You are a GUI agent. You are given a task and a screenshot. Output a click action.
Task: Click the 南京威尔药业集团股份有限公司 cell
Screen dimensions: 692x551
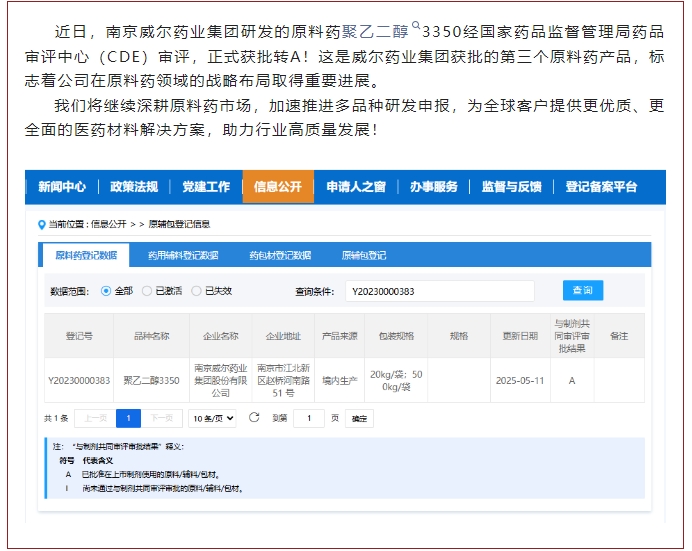(221, 380)
